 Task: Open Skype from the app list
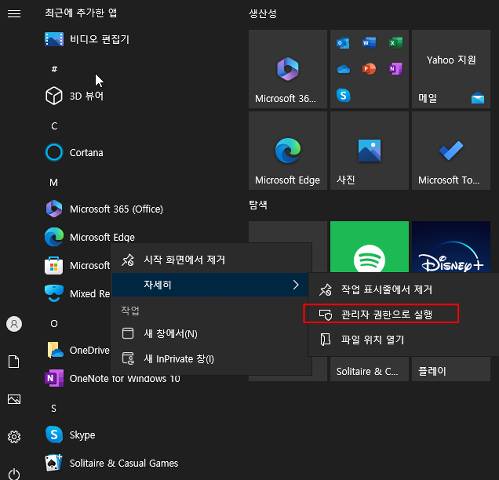(70, 435)
